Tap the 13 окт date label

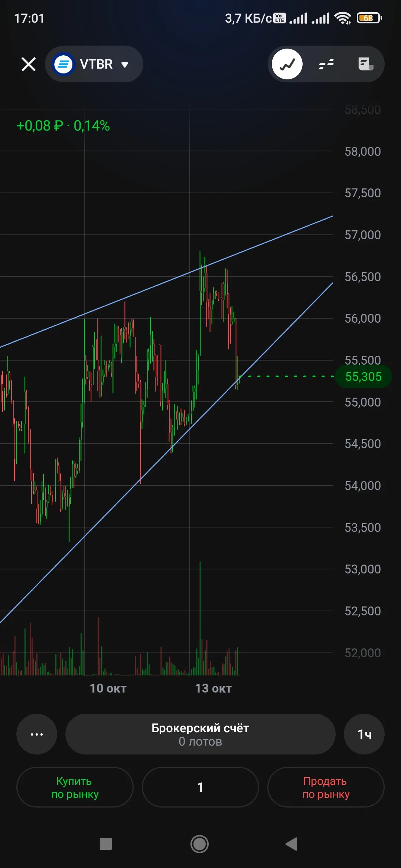213,688
